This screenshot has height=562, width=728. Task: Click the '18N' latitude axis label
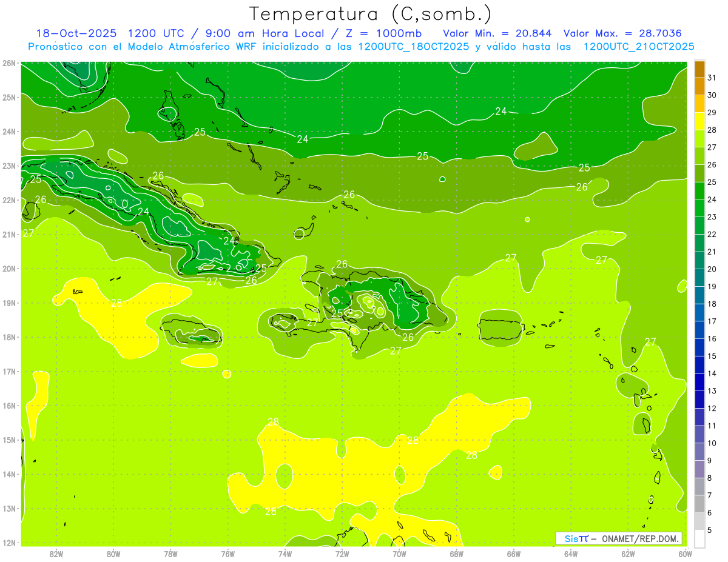[9, 337]
